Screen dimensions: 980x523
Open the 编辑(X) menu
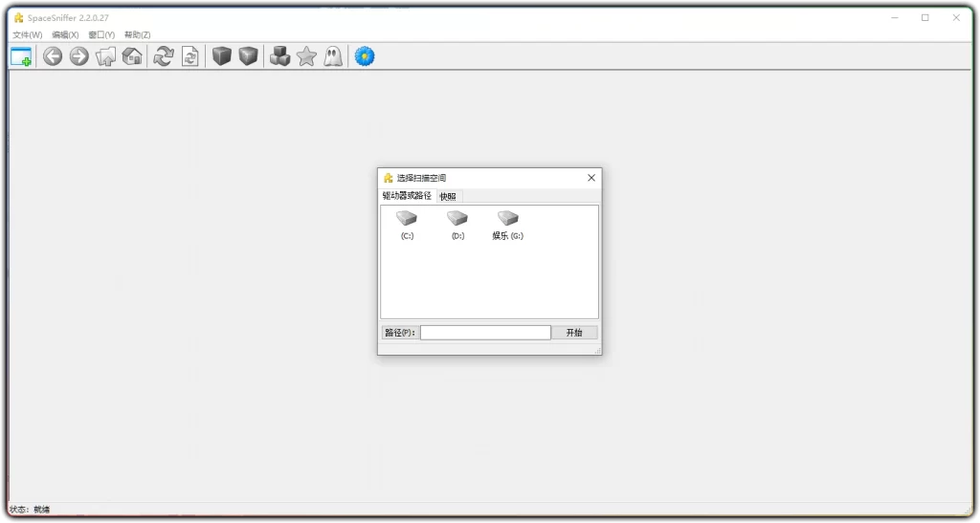pyautogui.click(x=65, y=35)
